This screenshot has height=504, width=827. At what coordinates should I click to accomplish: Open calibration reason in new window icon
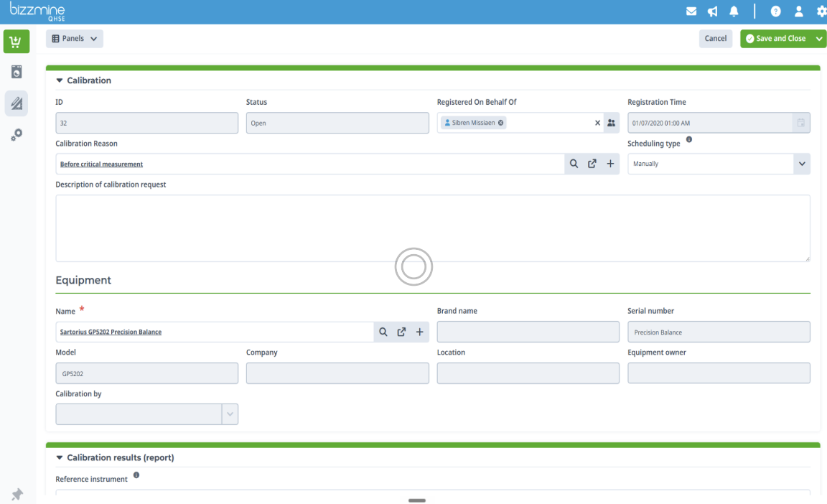point(592,164)
